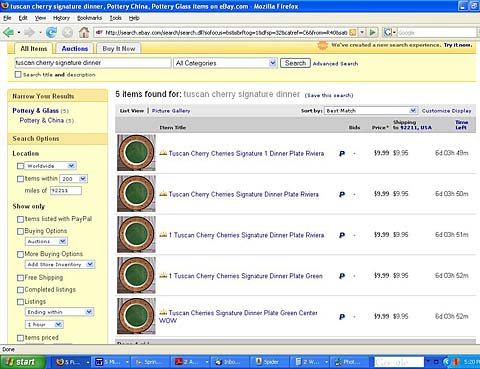480x369 pixels.
Task: Switch to the Auctions tab
Action: (75, 49)
